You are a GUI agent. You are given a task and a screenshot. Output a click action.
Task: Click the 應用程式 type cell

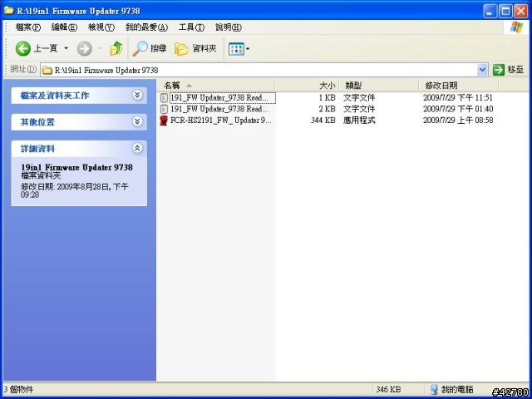[x=359, y=121]
